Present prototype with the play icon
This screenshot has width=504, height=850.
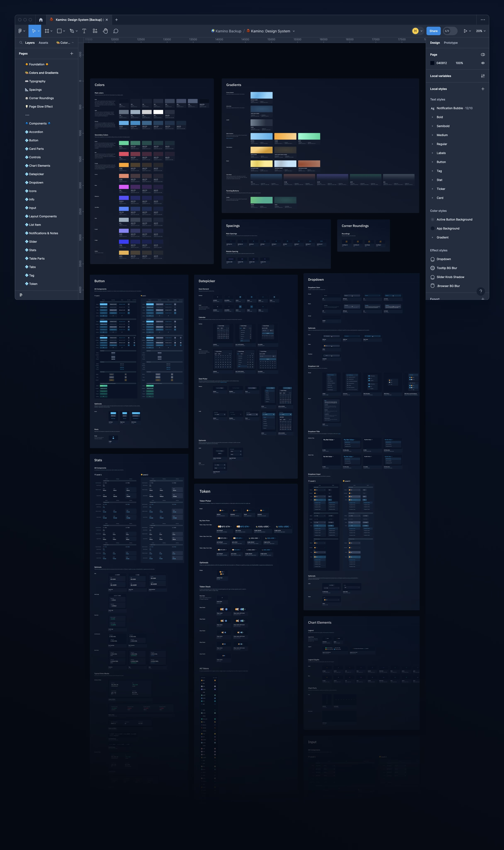(x=465, y=31)
